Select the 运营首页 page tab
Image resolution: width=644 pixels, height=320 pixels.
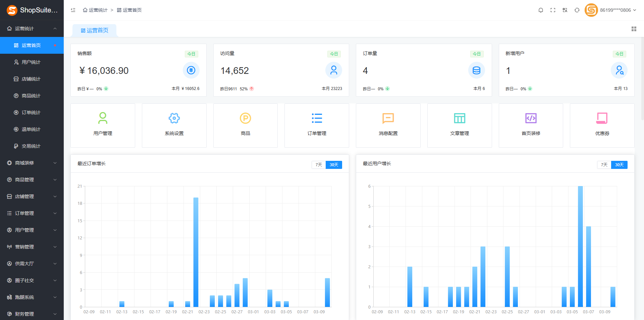(95, 31)
